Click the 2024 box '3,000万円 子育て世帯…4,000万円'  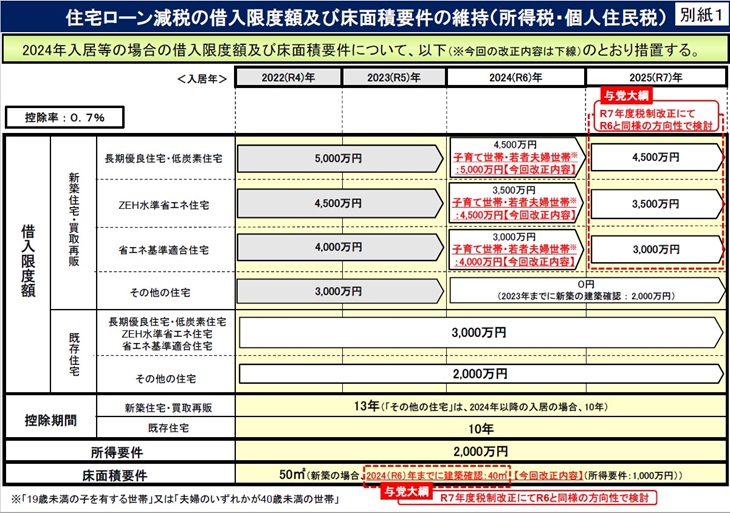pyautogui.click(x=516, y=249)
